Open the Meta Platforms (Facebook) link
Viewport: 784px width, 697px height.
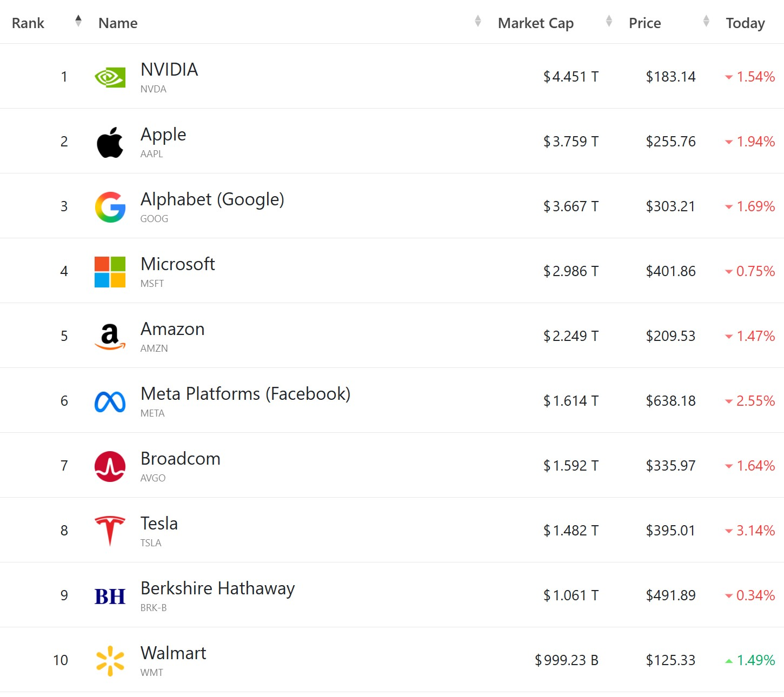(245, 394)
